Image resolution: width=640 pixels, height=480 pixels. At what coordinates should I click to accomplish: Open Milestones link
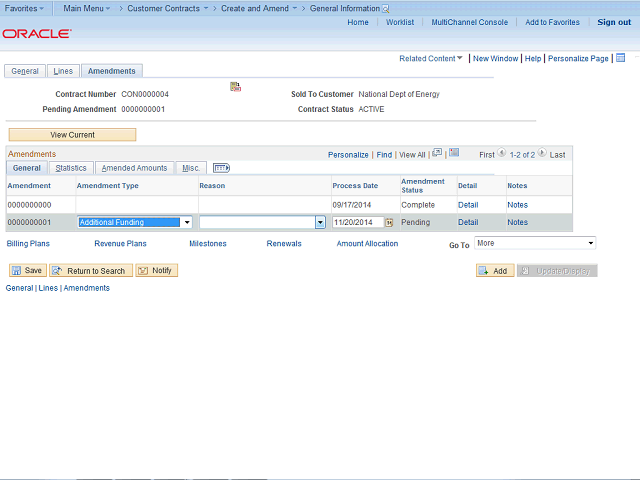(208, 244)
